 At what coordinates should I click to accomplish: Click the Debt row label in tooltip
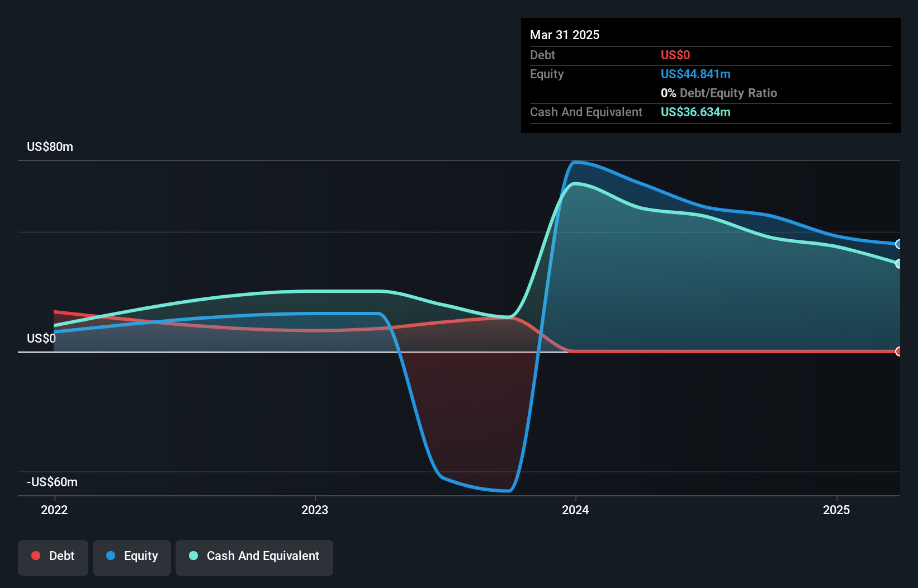[542, 55]
